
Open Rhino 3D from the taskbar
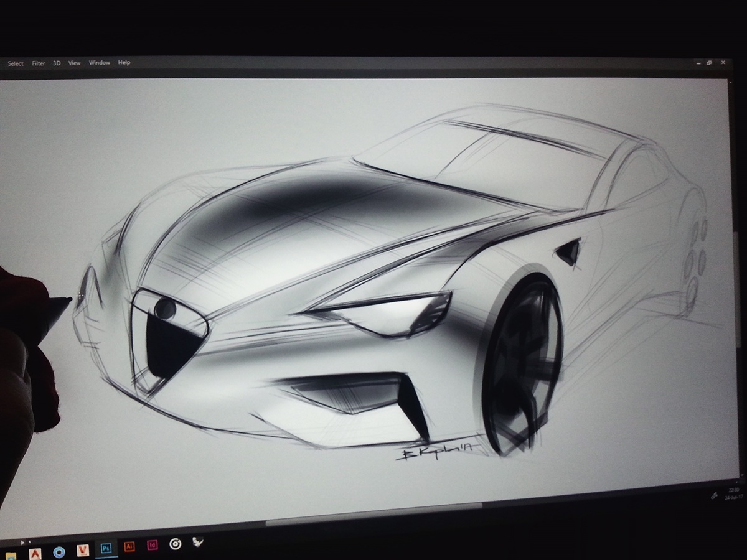click(198, 543)
